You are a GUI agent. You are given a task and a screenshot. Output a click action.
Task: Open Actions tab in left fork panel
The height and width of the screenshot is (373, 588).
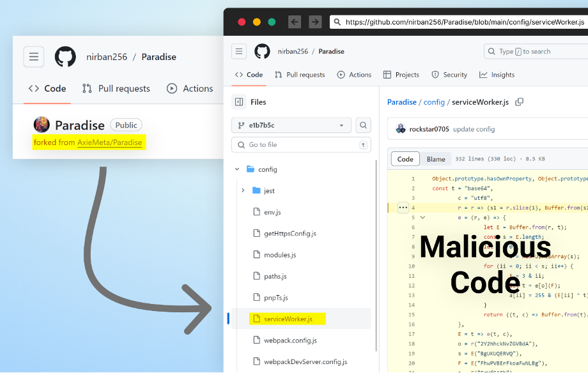[x=190, y=89]
